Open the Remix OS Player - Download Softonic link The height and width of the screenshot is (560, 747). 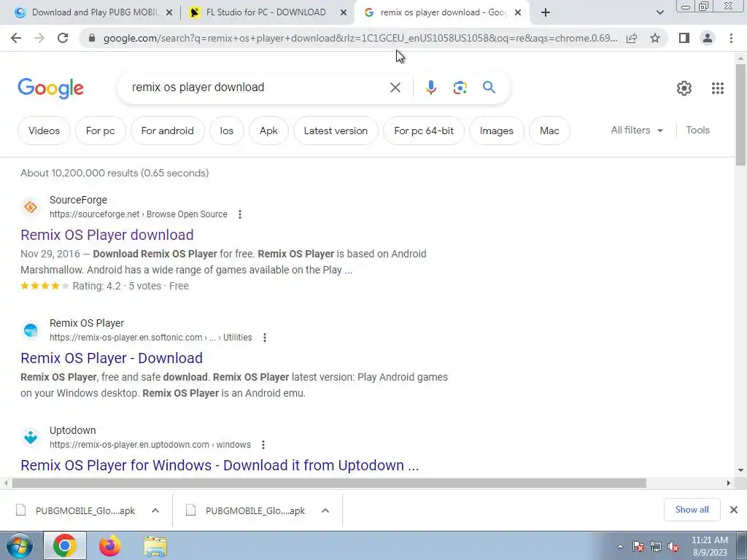point(112,358)
